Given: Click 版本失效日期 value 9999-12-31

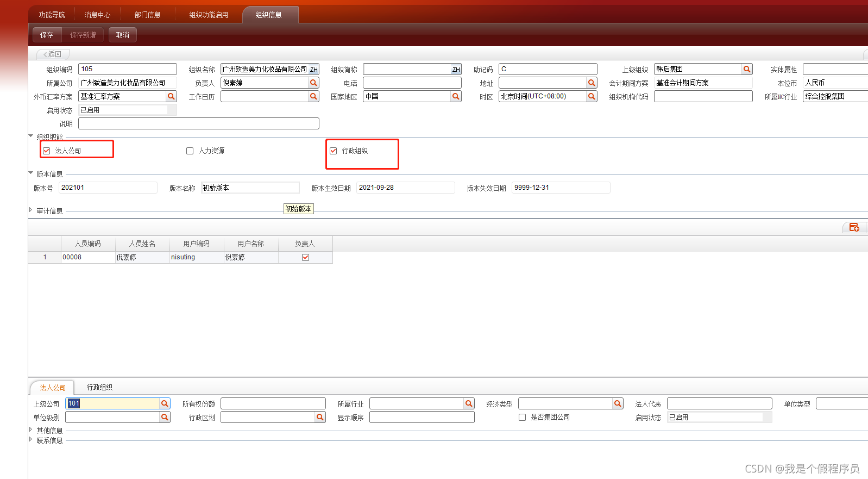Looking at the screenshot, I should pos(561,188).
